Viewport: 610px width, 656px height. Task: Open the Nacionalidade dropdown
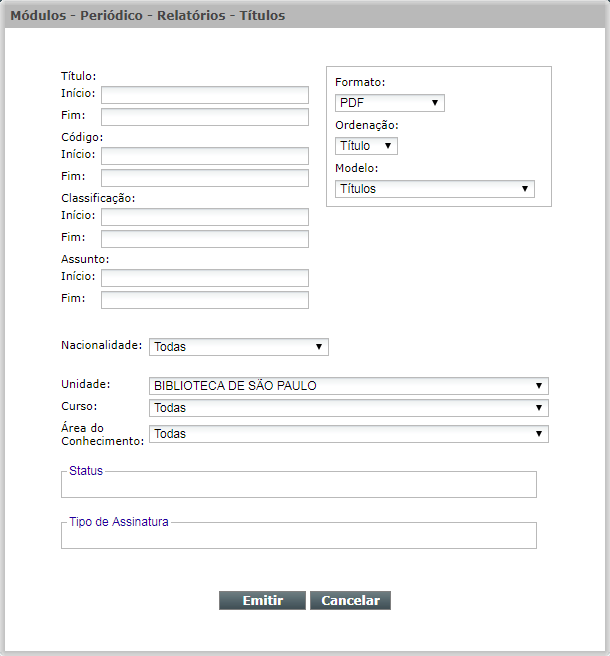pyautogui.click(x=239, y=347)
